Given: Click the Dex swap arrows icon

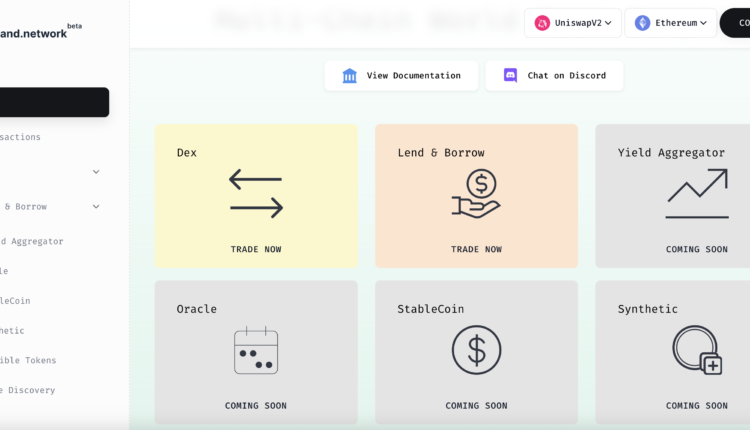Looking at the screenshot, I should point(256,194).
